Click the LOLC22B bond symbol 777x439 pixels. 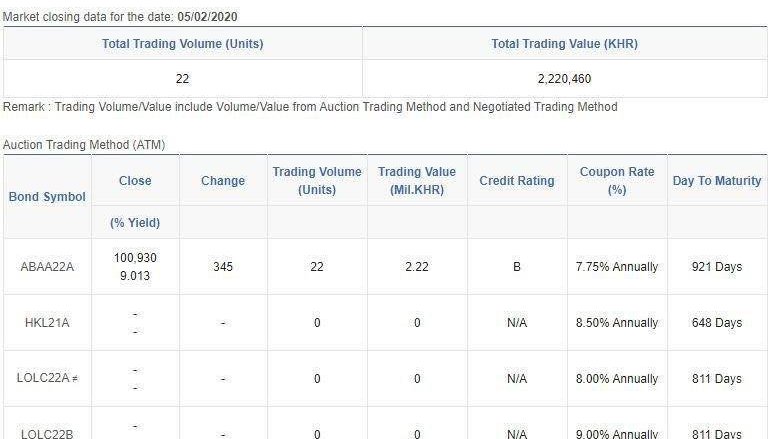pos(47,434)
